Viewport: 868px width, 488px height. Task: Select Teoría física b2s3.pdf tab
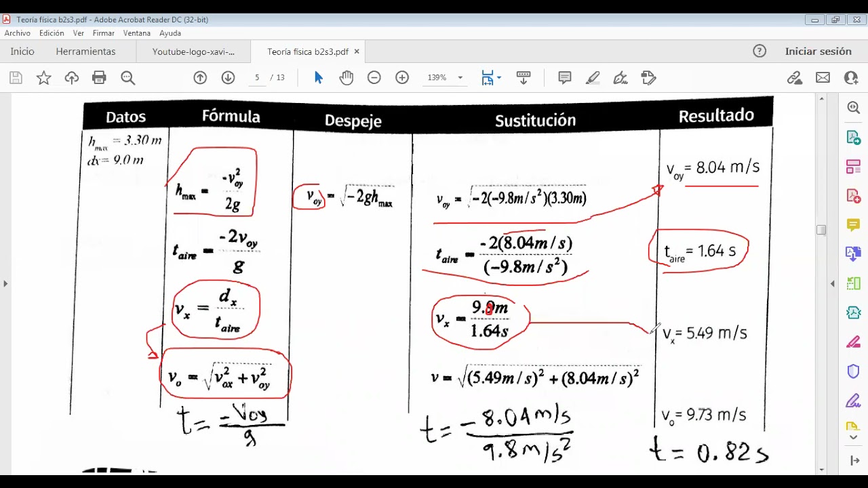point(308,52)
